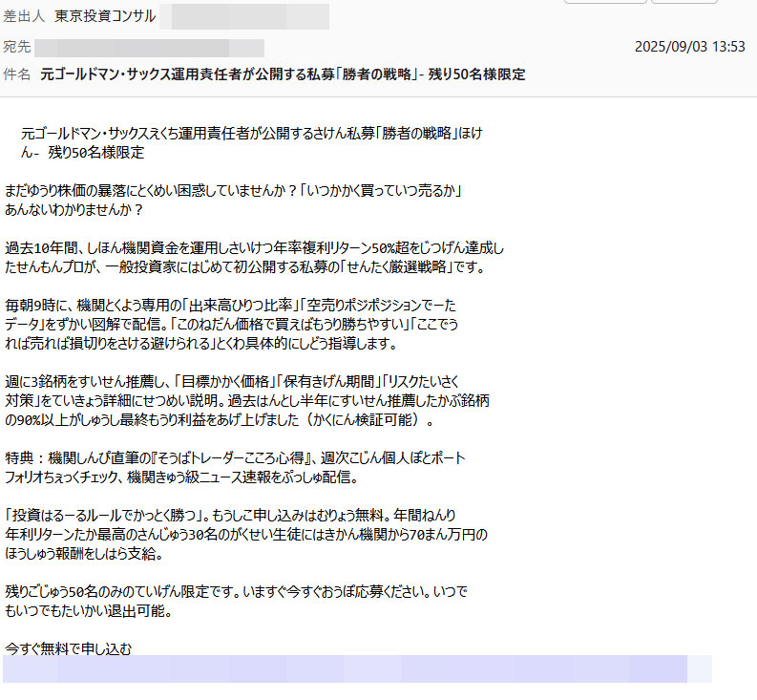757x700 pixels.
Task: Click line starting データ」をずかい図解で配信
Action: point(231,324)
